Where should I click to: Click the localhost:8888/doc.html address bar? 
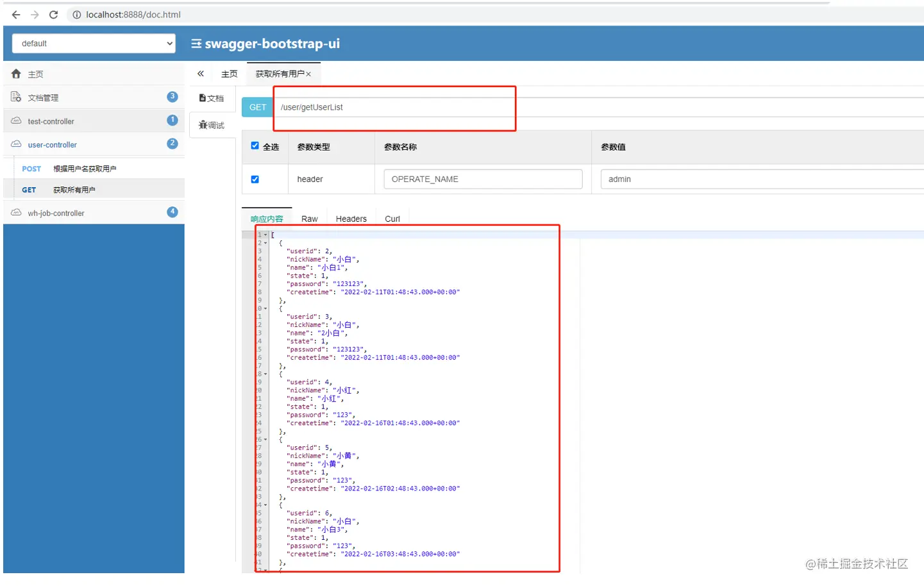[133, 15]
